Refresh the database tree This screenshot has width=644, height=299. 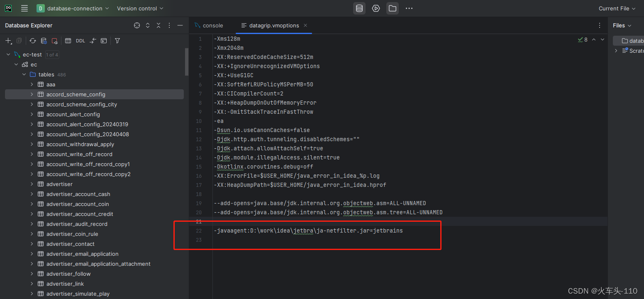pos(33,41)
